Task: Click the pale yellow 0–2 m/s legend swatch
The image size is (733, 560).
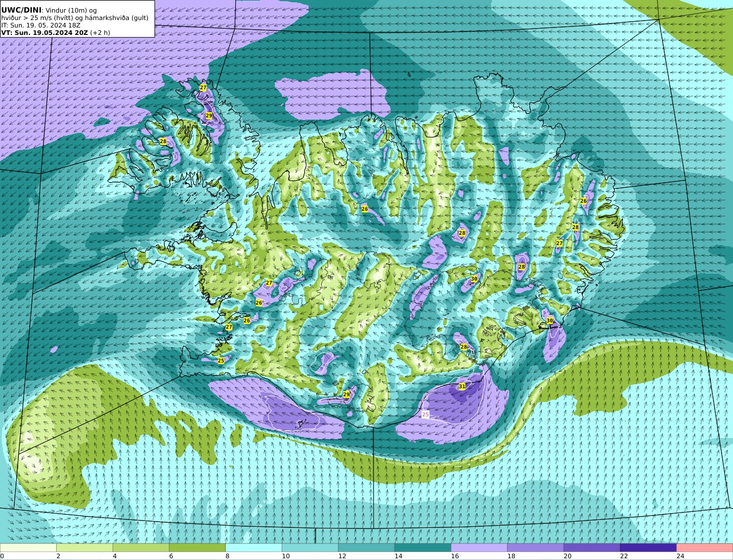Action: pyautogui.click(x=28, y=548)
